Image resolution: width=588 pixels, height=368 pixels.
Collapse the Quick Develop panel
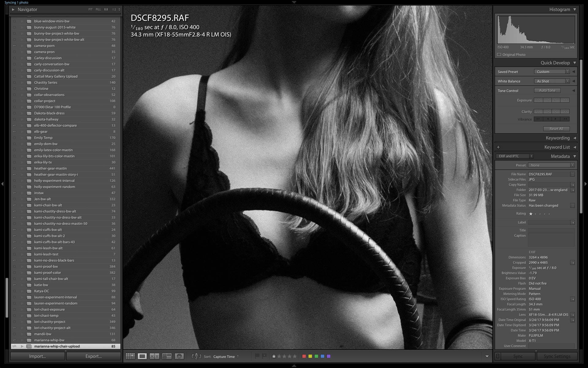[x=575, y=63]
